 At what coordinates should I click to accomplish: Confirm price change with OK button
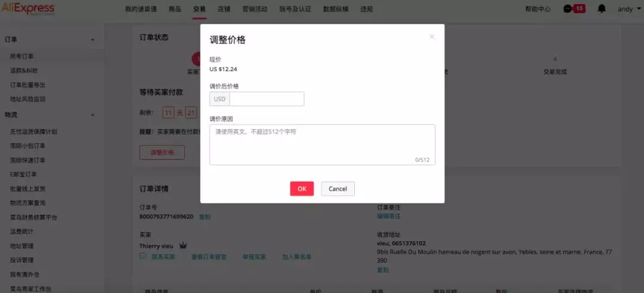pyautogui.click(x=302, y=189)
